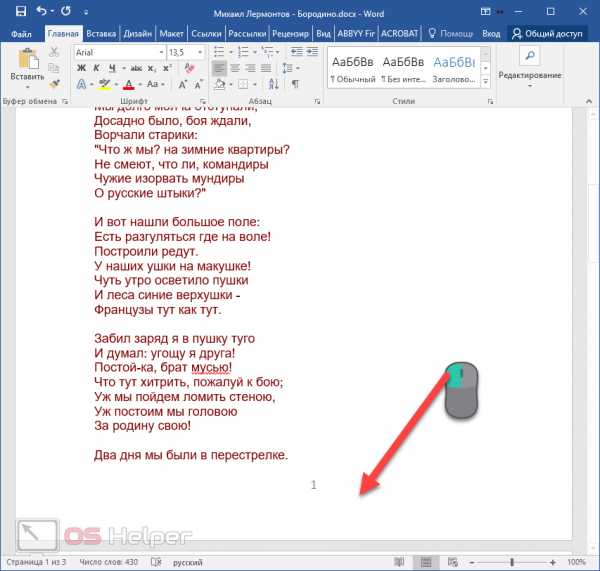The width and height of the screenshot is (600, 571).
Task: Clear all formatting with eraser icon
Action: point(189,68)
